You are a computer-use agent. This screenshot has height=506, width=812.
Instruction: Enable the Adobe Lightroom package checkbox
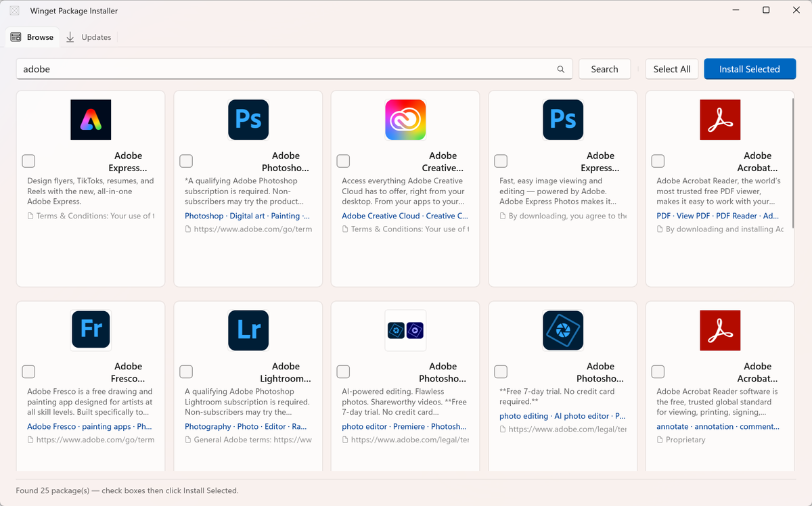186,371
